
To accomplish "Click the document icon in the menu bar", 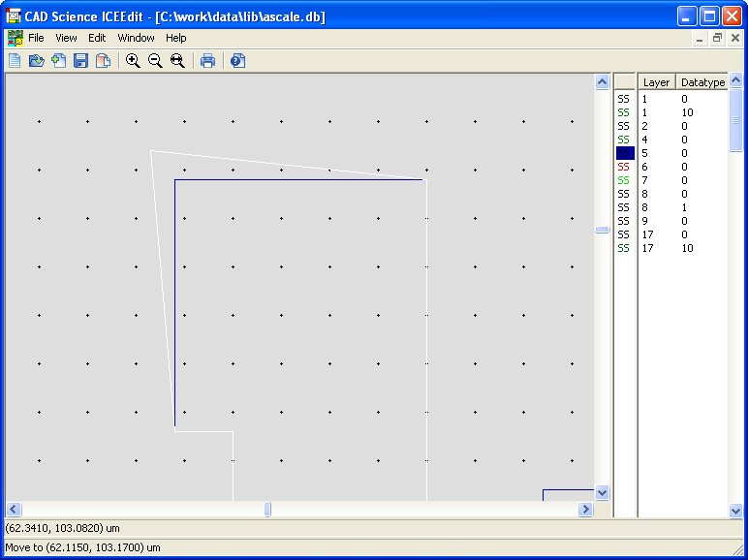I will [x=15, y=38].
